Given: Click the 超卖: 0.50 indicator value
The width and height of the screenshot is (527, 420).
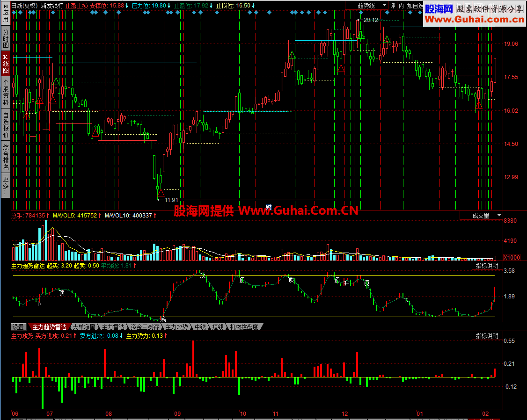Looking at the screenshot, I should [87, 266].
